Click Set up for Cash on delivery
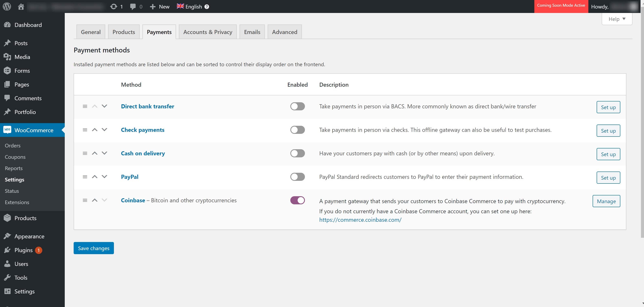The height and width of the screenshot is (307, 644). coord(608,154)
